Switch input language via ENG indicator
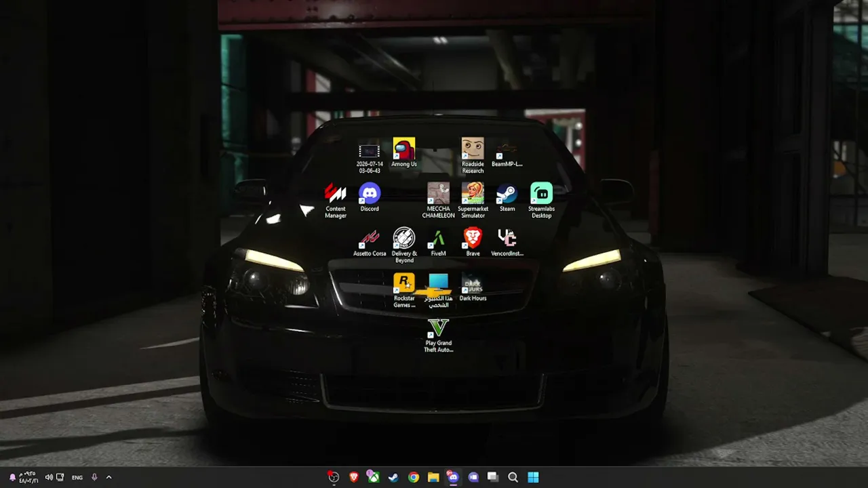Screen dimensions: 868x488 [77, 477]
